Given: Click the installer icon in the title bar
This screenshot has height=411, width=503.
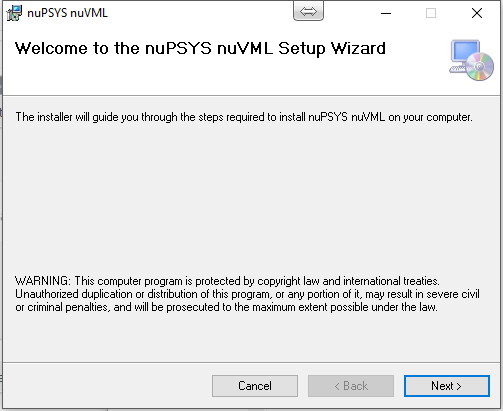Looking at the screenshot, I should click(14, 13).
